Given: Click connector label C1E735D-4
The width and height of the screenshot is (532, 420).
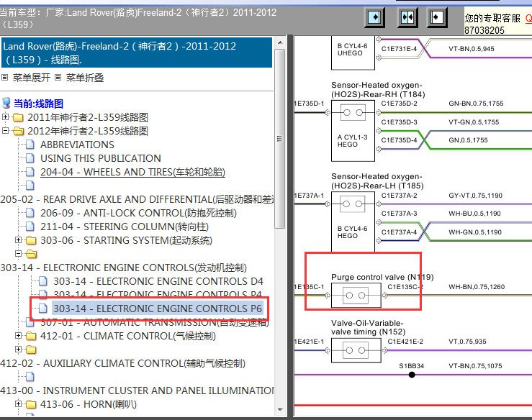Looking at the screenshot, I should tap(399, 140).
